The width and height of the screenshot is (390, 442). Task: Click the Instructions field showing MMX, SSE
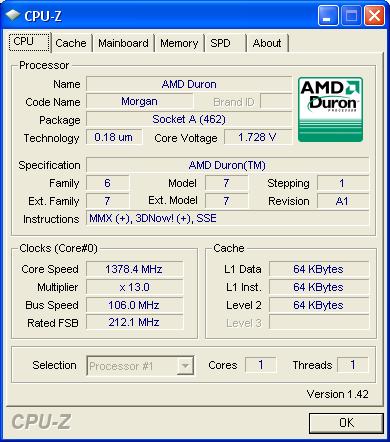(227, 218)
